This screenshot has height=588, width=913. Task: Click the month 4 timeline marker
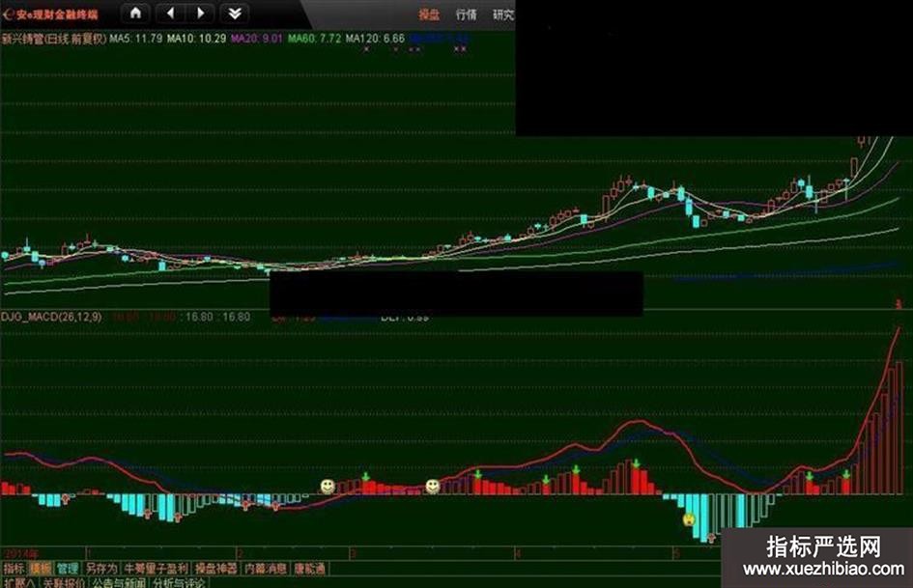[x=518, y=553]
